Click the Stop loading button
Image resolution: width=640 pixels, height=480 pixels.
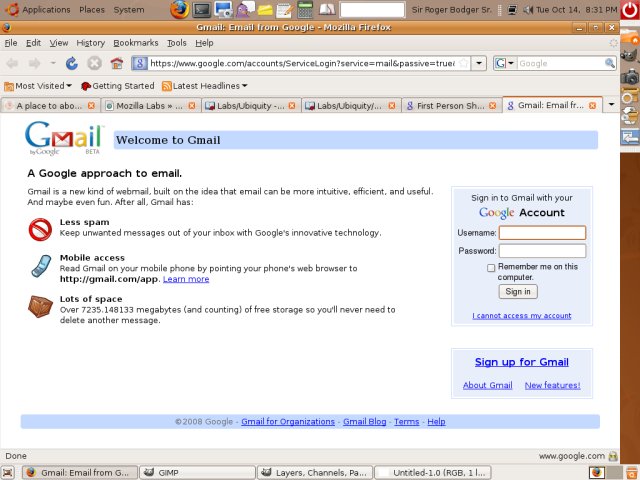click(94, 63)
